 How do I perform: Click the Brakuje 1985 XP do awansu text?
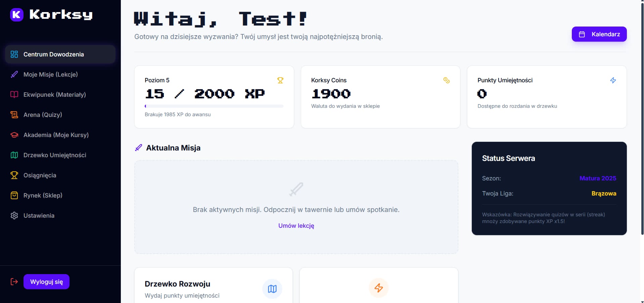(x=178, y=115)
